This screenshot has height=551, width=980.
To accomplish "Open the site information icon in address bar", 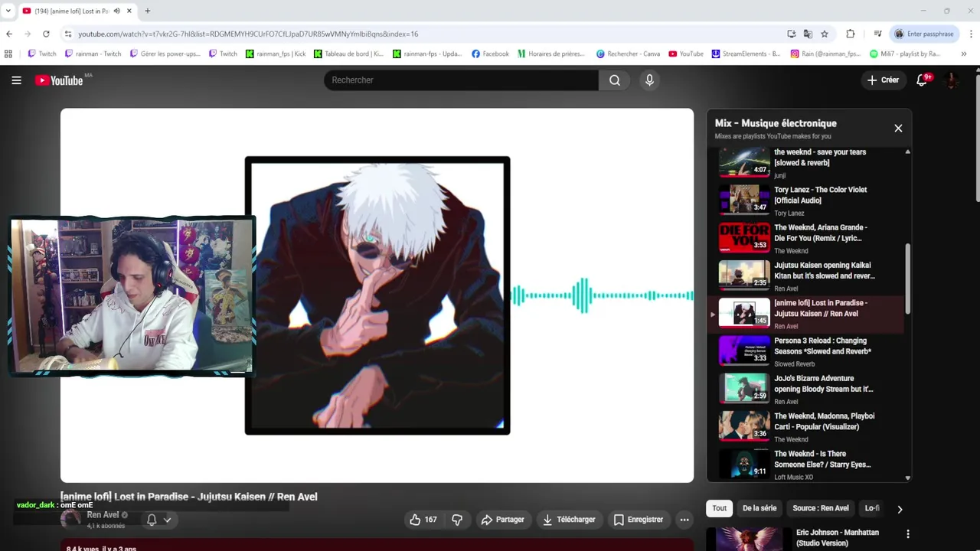I will 68,34.
